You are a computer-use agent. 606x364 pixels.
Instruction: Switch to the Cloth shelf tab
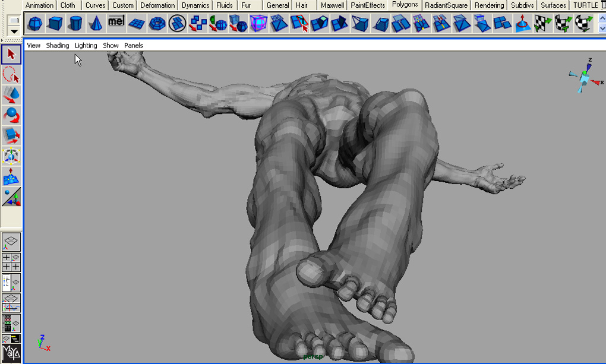pos(68,5)
